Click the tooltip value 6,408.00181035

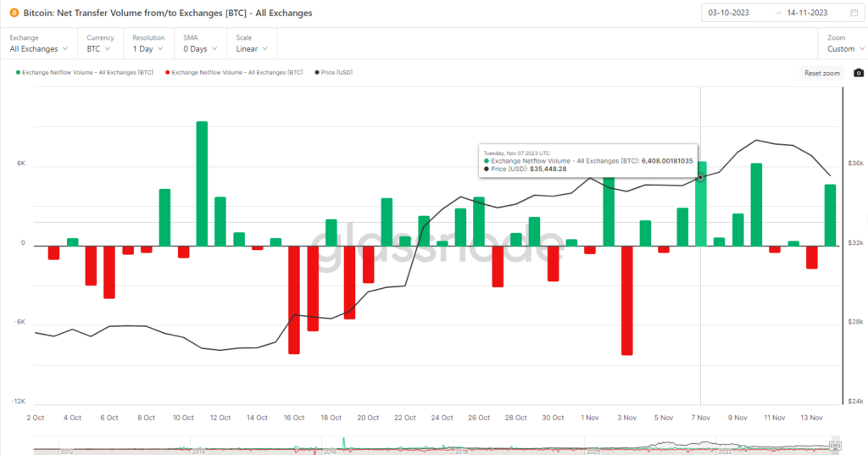coord(667,161)
